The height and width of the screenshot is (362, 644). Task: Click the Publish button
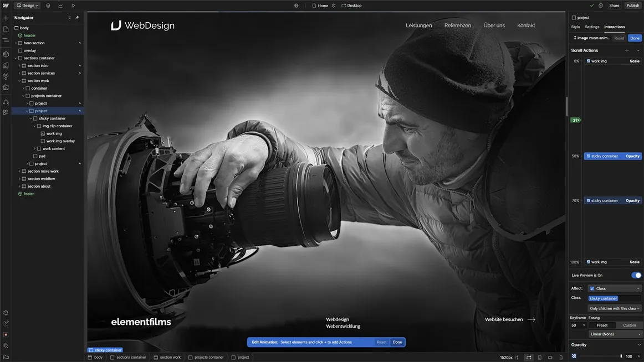[632, 6]
